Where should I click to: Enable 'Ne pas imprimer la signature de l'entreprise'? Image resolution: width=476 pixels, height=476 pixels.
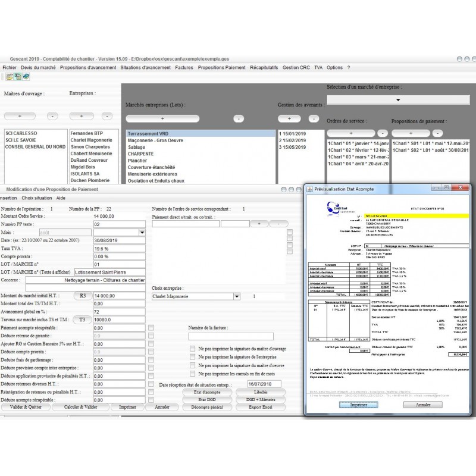point(192,356)
